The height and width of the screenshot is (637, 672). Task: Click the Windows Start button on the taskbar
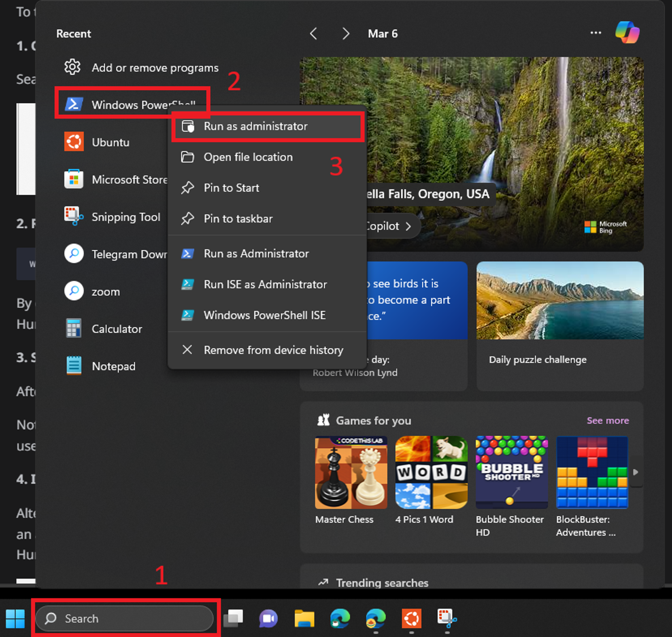(15, 618)
